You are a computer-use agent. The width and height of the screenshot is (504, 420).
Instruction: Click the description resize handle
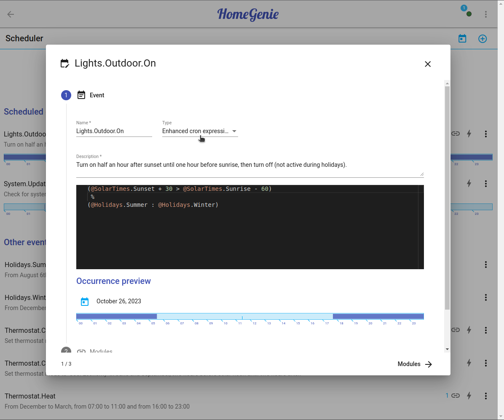pos(422,174)
